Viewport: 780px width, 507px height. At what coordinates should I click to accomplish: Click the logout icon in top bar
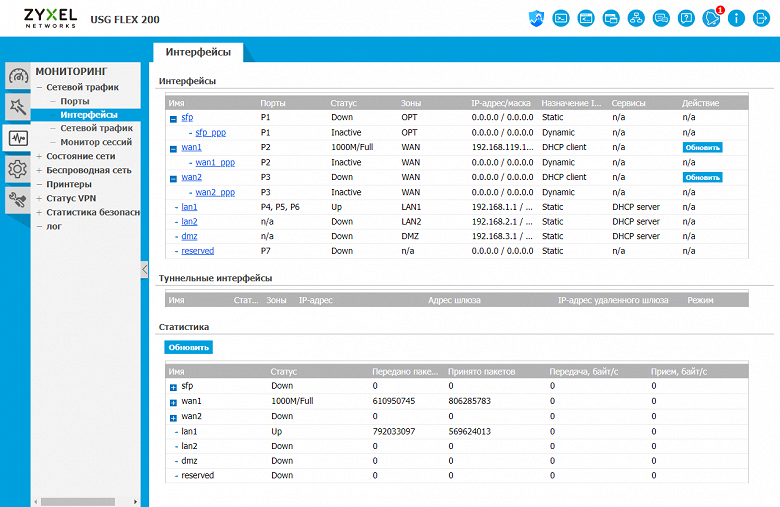pyautogui.click(x=761, y=18)
